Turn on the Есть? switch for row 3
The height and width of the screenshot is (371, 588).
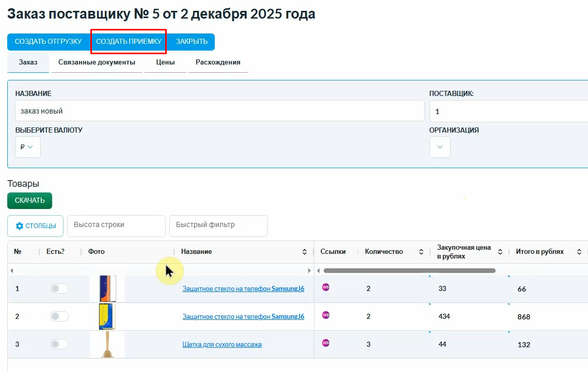(x=59, y=344)
